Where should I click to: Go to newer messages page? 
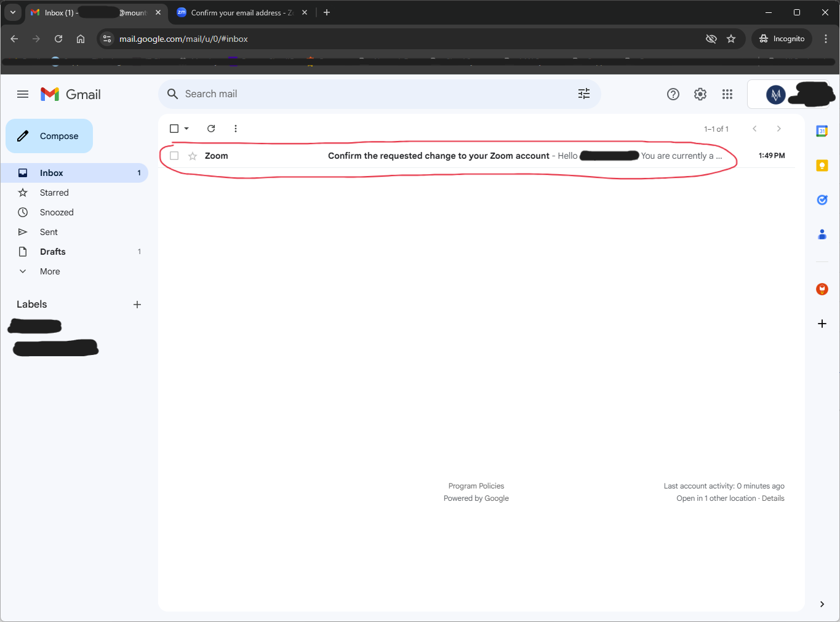tap(754, 129)
